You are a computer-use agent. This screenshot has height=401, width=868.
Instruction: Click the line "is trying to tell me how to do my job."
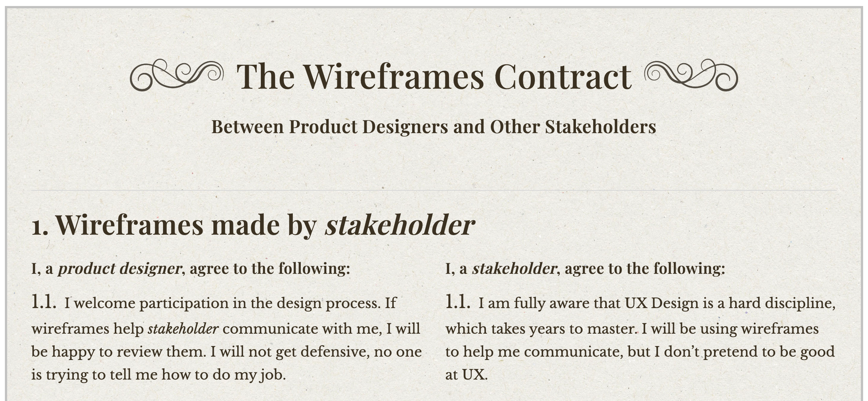(x=158, y=375)
